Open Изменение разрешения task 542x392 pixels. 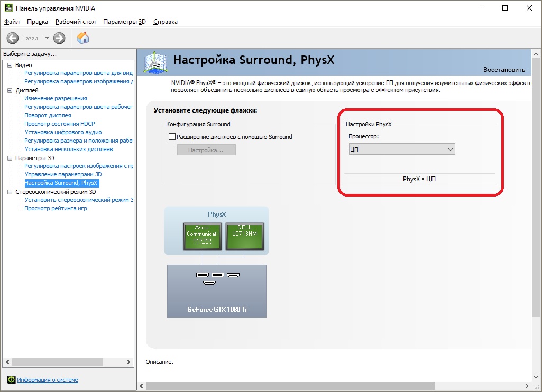pyautogui.click(x=56, y=98)
